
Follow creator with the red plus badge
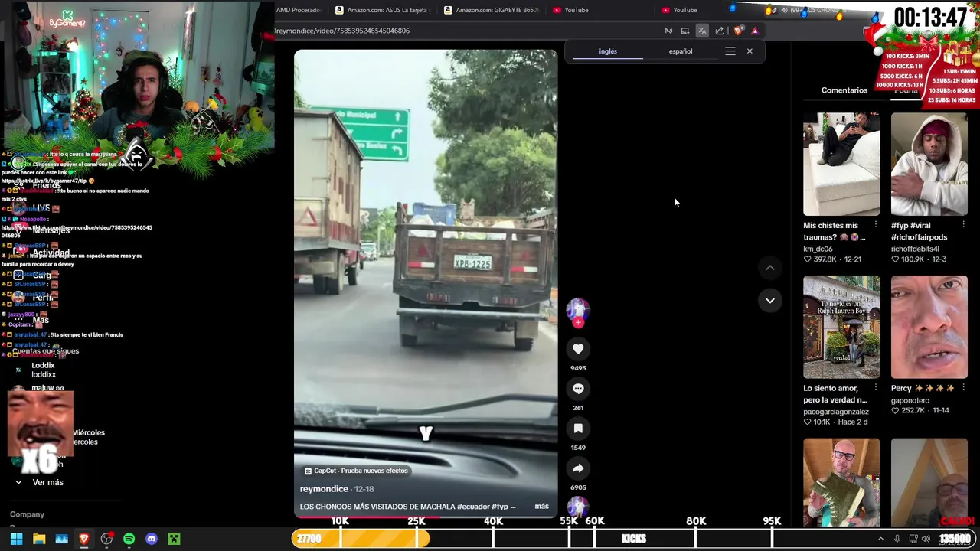tap(578, 322)
